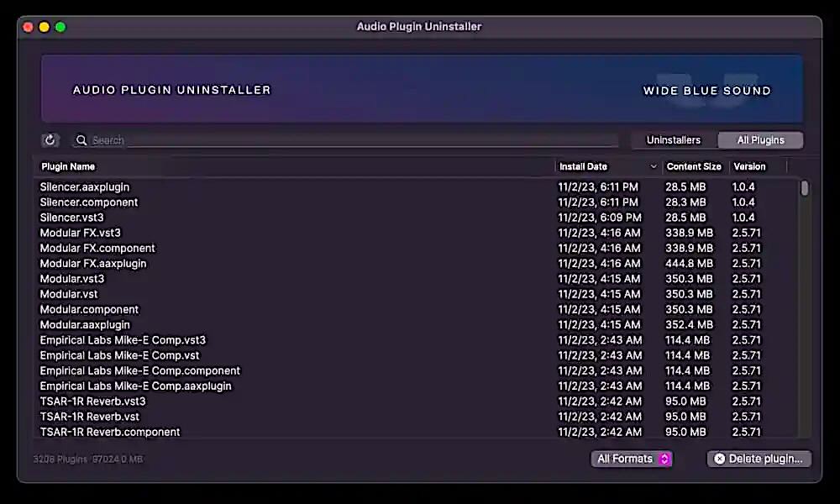Click inside the Search input field
Image resolution: width=840 pixels, height=504 pixels.
[252, 140]
